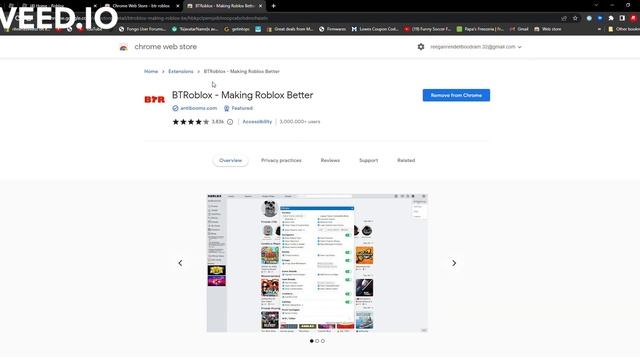Click the Chrome Web Store logo

click(x=123, y=47)
